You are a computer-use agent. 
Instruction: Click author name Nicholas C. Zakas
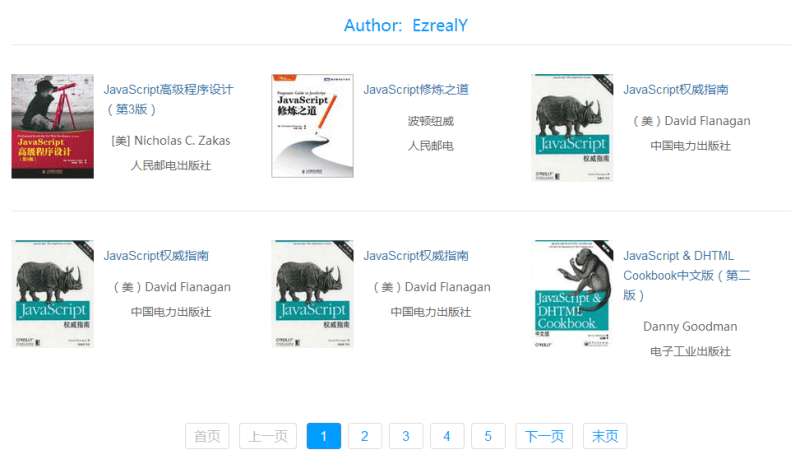click(x=170, y=141)
